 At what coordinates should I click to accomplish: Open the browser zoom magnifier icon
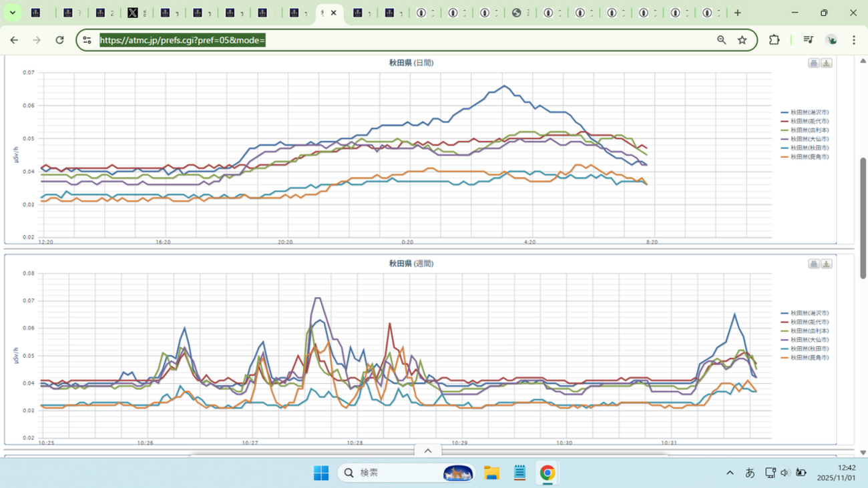tap(722, 40)
